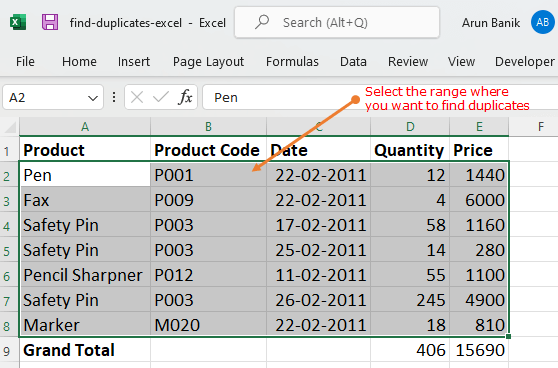Click the date 25-02-2011 cell
Image resolution: width=558 pixels, height=368 pixels.
click(x=319, y=250)
